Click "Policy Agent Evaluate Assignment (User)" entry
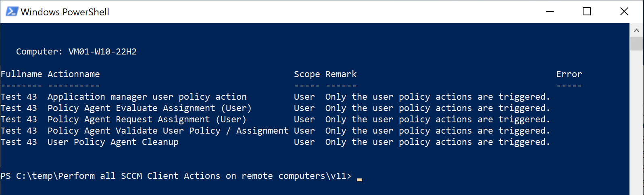Screen dimensions: 644x195 [x=149, y=108]
